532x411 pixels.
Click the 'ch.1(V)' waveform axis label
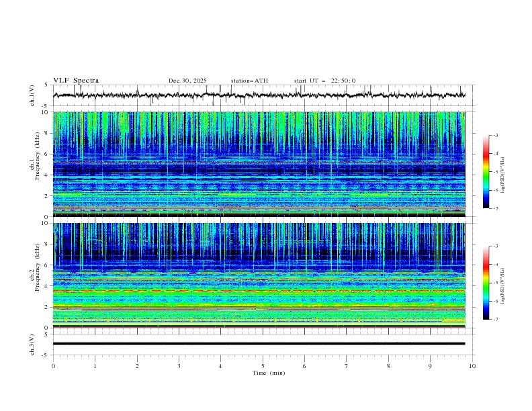point(32,95)
